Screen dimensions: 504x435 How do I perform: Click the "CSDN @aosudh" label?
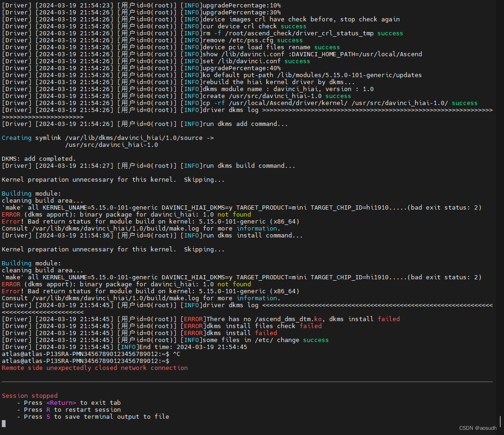pos(477,428)
